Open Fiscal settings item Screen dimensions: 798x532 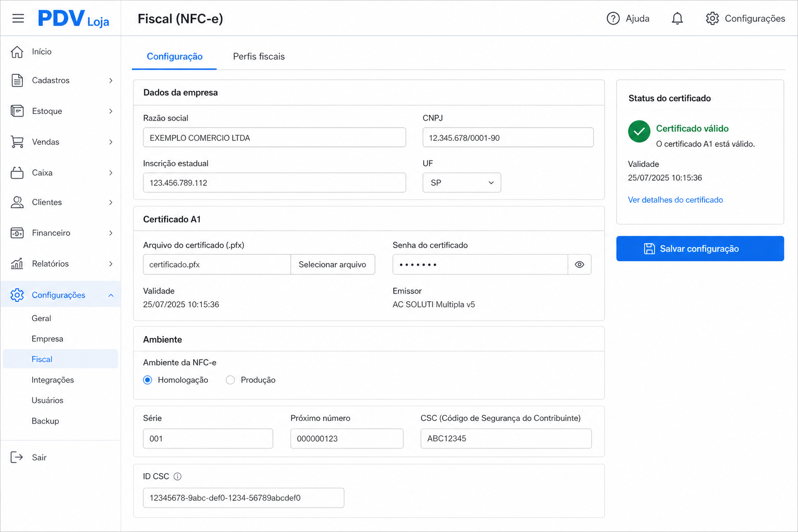point(60,359)
